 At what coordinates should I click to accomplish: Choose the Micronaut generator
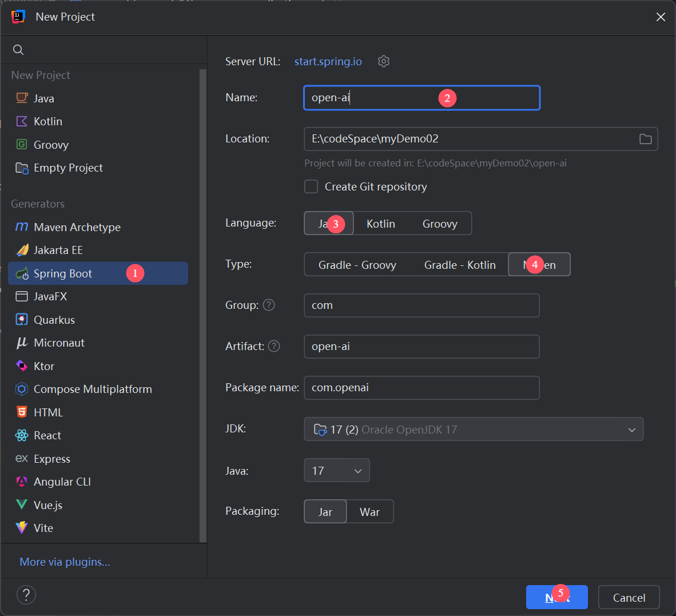[59, 343]
